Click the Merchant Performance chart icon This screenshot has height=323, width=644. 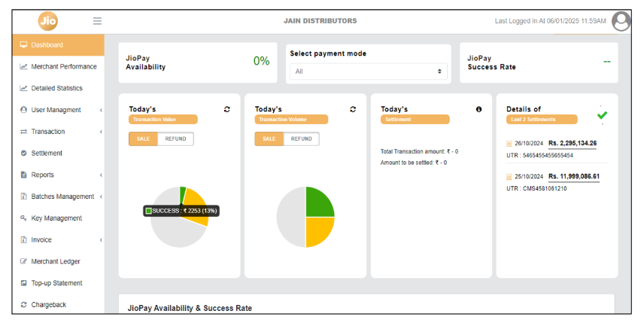(x=23, y=66)
